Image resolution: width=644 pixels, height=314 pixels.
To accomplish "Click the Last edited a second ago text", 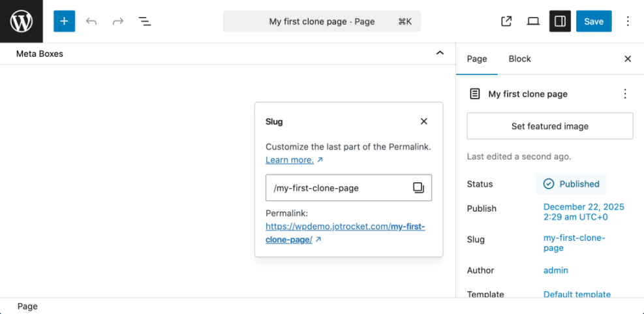I will point(519,157).
